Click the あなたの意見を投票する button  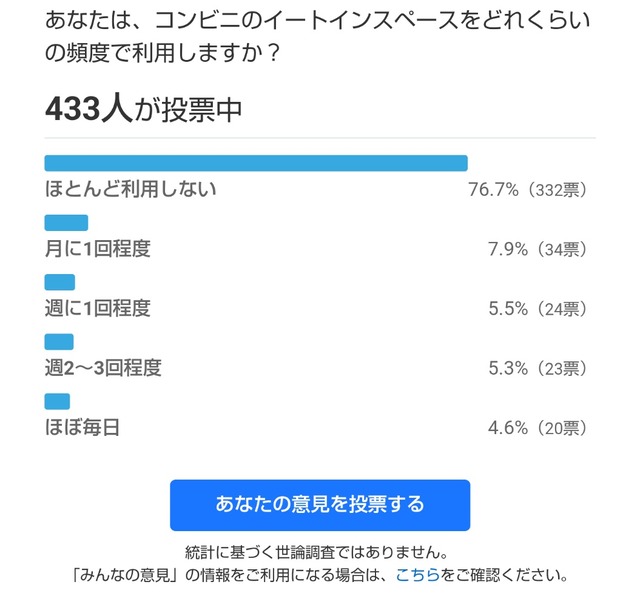[x=320, y=505]
